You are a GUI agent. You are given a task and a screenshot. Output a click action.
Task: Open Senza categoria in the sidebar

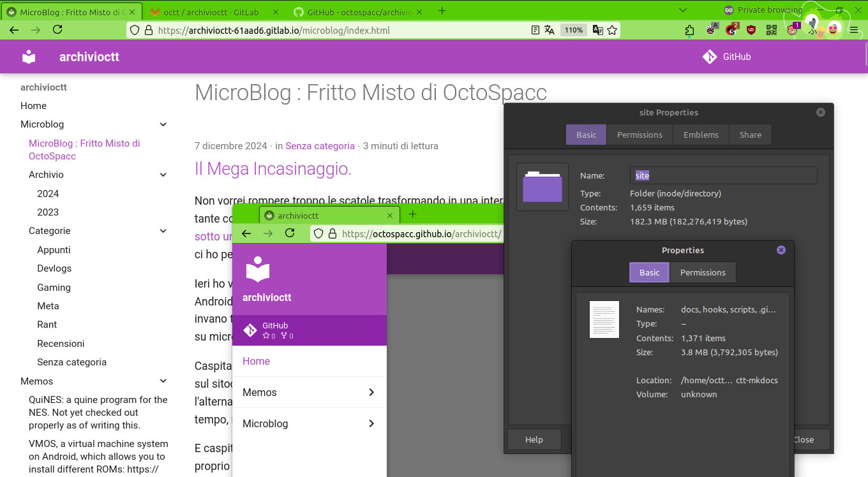71,362
